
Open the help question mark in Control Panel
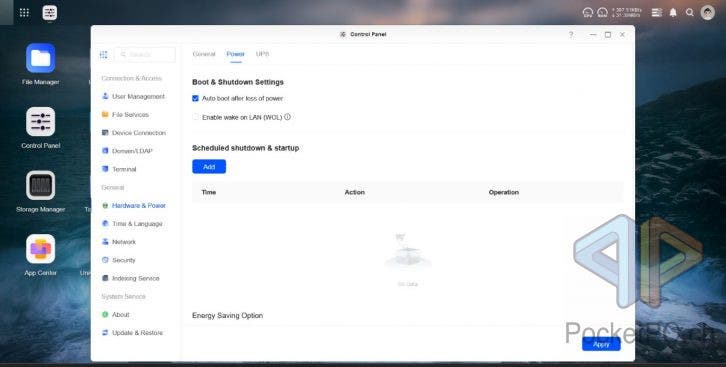[571, 35]
